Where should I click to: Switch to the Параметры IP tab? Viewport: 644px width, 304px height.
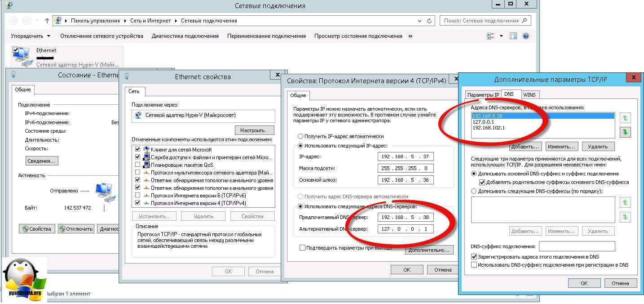pos(483,95)
